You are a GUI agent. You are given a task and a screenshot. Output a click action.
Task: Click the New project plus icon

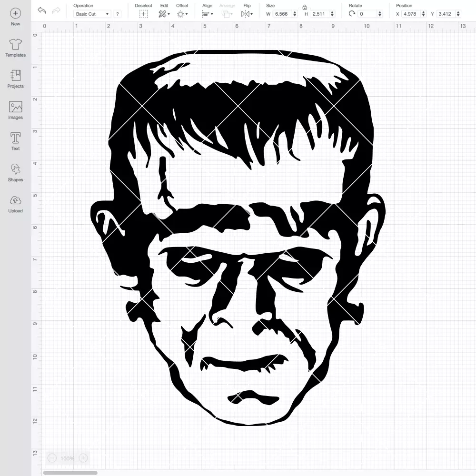(x=16, y=13)
